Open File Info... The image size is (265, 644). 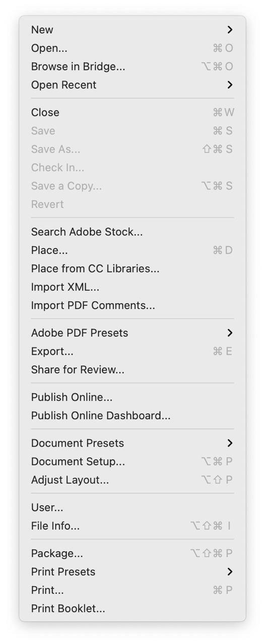132,526
